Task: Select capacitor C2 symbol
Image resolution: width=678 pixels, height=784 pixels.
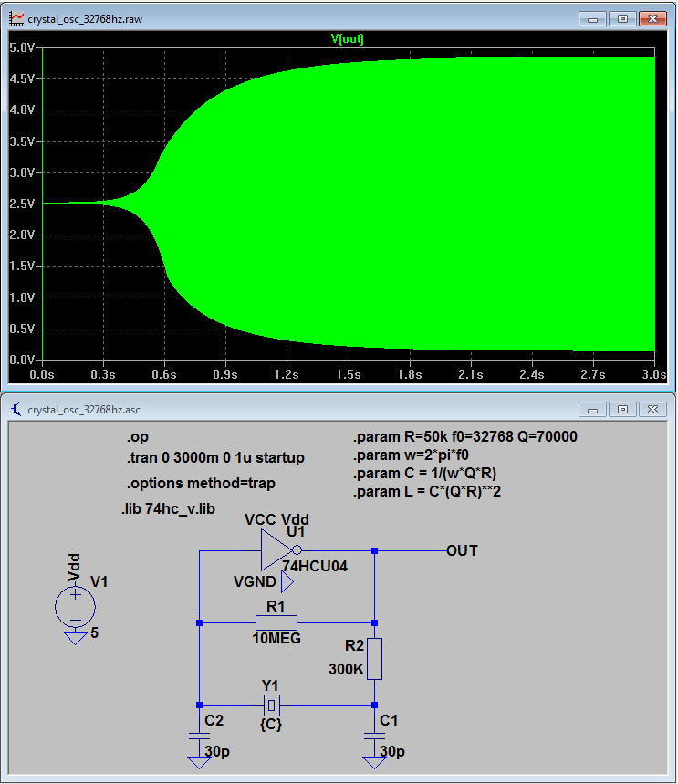Action: click(199, 736)
